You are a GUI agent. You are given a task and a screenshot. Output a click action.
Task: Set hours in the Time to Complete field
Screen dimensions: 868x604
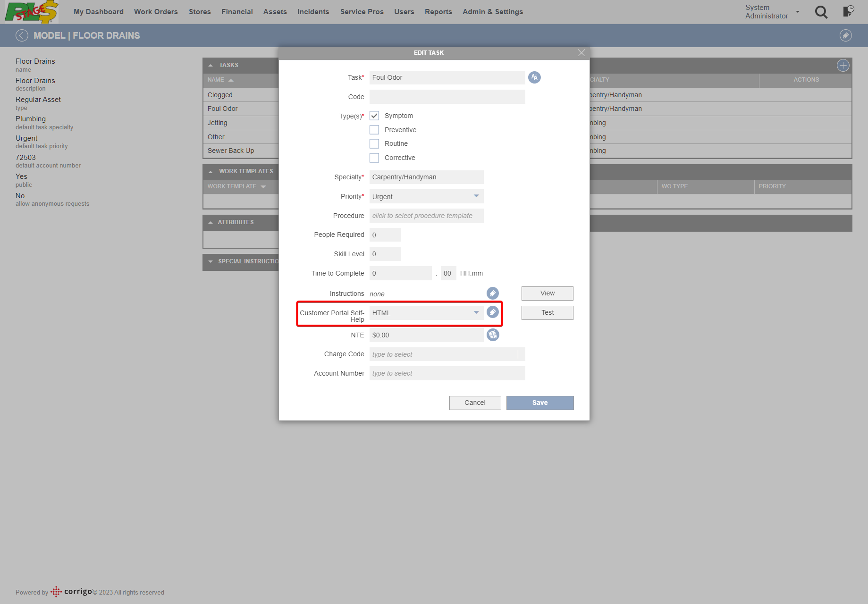pos(400,273)
